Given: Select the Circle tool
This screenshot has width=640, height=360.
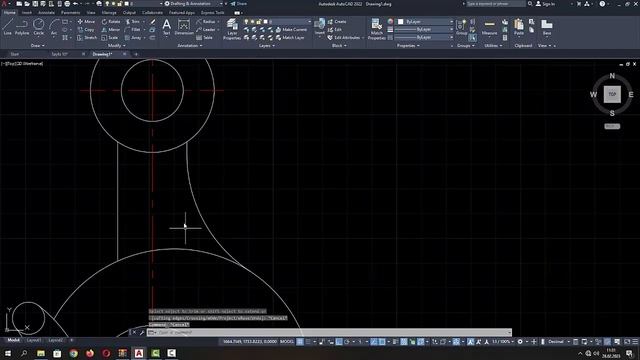Looking at the screenshot, I should point(39,27).
